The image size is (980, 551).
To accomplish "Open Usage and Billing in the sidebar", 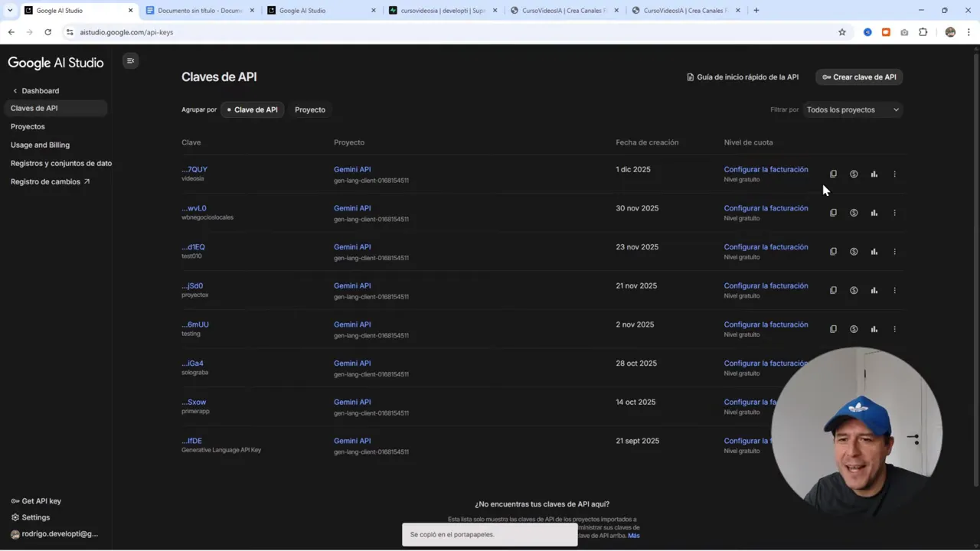I will click(x=40, y=145).
